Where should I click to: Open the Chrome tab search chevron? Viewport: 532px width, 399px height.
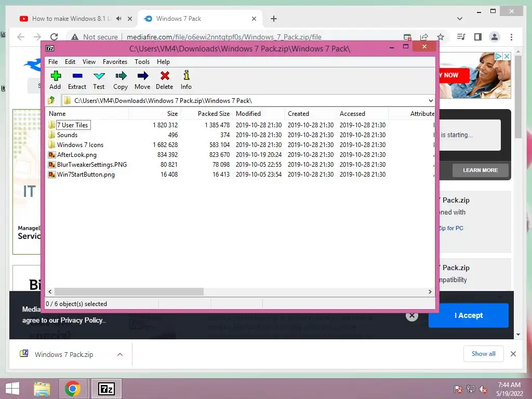click(x=460, y=18)
